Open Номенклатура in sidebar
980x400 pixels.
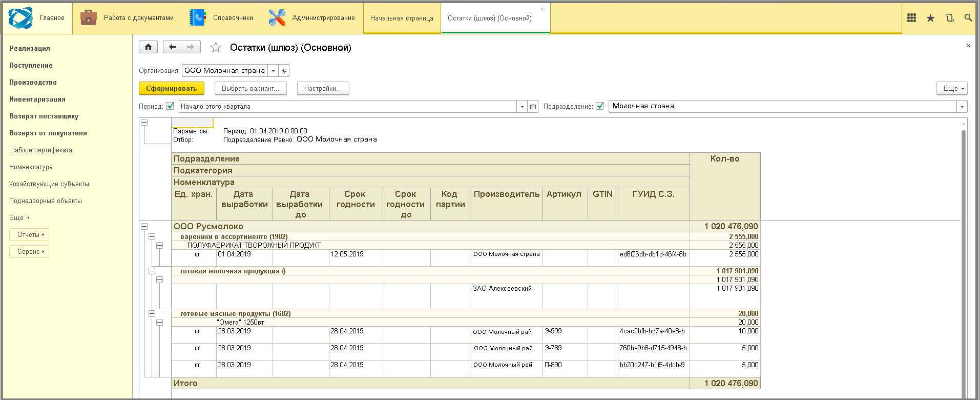pyautogui.click(x=31, y=167)
